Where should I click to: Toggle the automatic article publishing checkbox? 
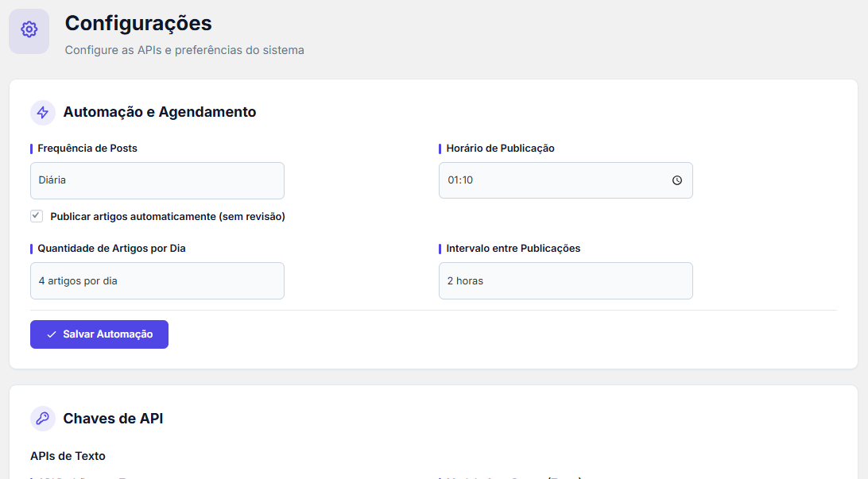coord(37,216)
